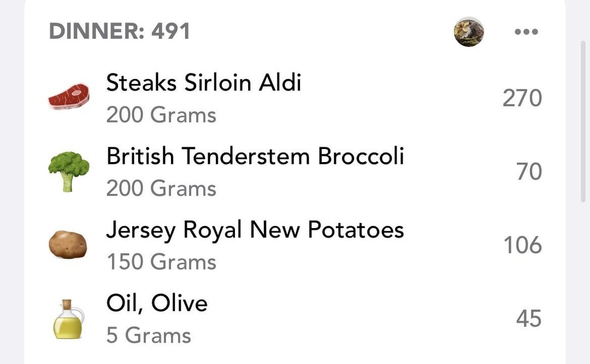The image size is (590, 364).
Task: Tap the 45 calorie value for olive oil
Action: pos(529,319)
